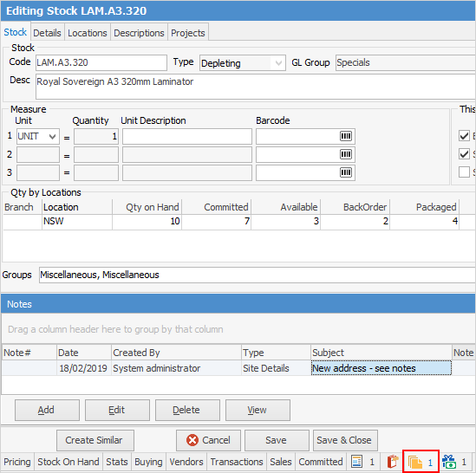Image resolution: width=476 pixels, height=473 pixels.
Task: Toggle the checked checkbox level with measure row 1
Action: pyautogui.click(x=464, y=136)
